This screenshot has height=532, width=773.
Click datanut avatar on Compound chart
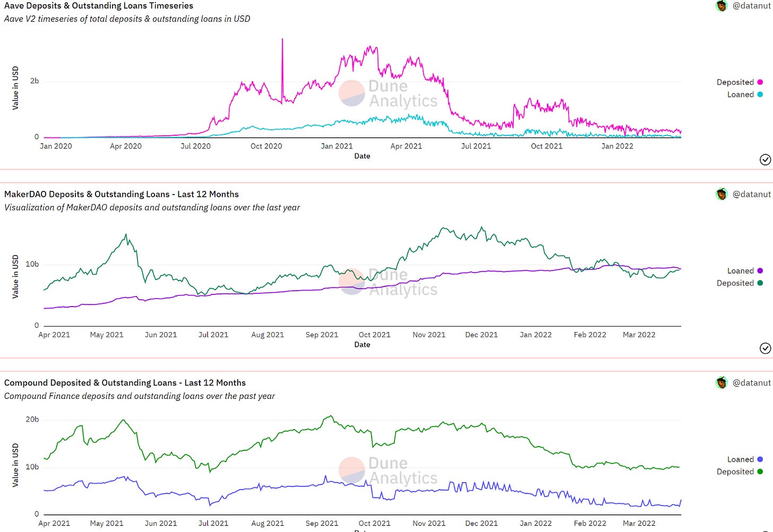[722, 382]
